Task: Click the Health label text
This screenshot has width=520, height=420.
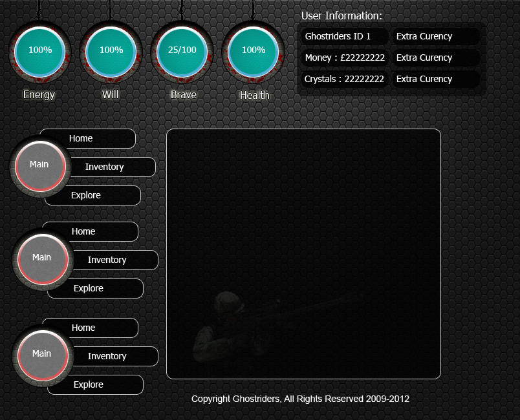Action: coord(255,95)
